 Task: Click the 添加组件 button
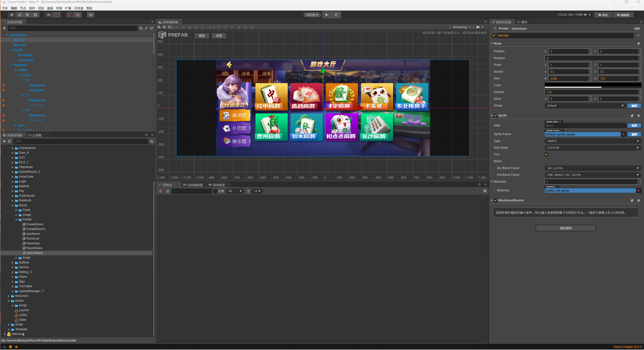point(566,228)
